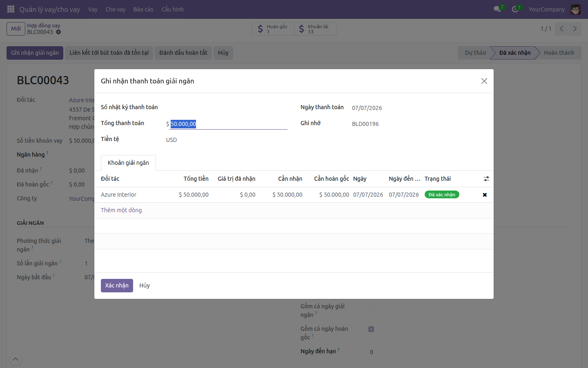588x368 pixels.
Task: Click the user avatar in top bar
Action: (575, 9)
